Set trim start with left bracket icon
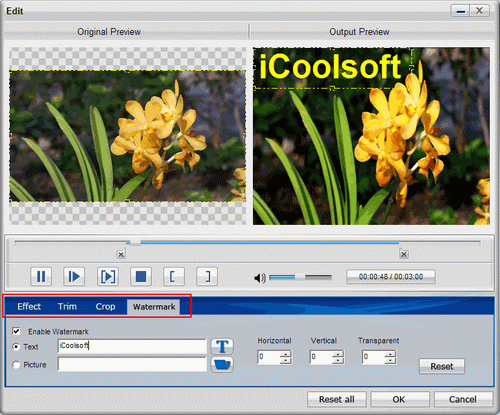500x415 pixels. [174, 276]
